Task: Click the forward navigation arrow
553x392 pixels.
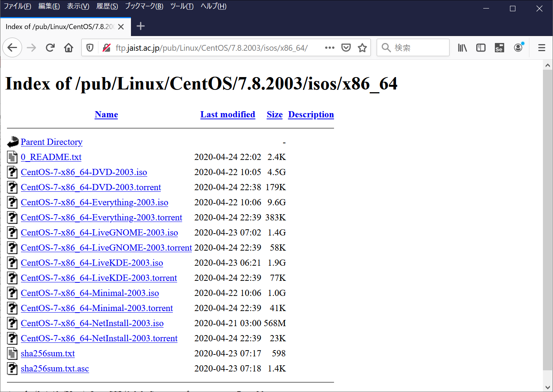Action: [31, 48]
